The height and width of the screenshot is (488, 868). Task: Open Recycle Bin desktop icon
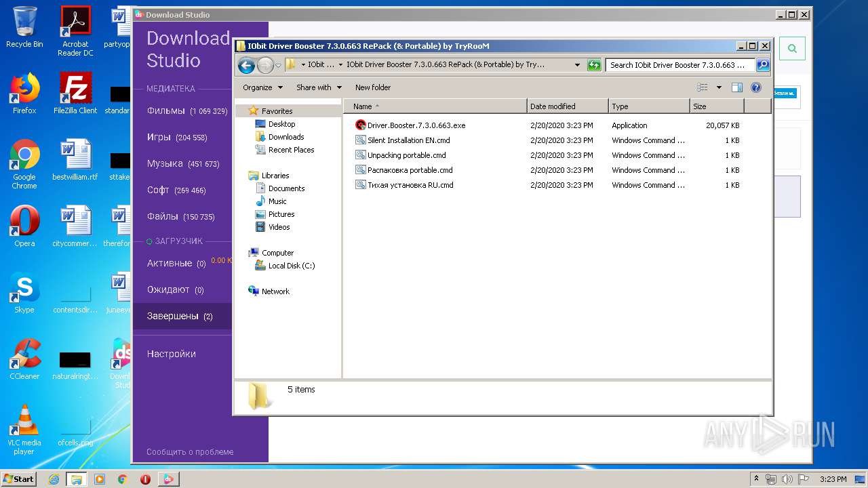pos(24,28)
